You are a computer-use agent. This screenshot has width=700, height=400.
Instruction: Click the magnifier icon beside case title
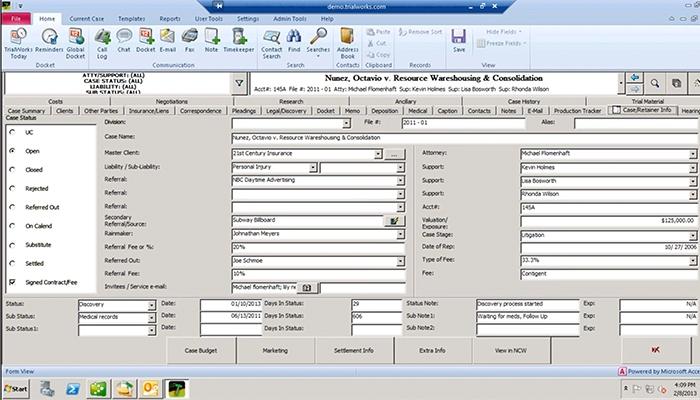(654, 83)
